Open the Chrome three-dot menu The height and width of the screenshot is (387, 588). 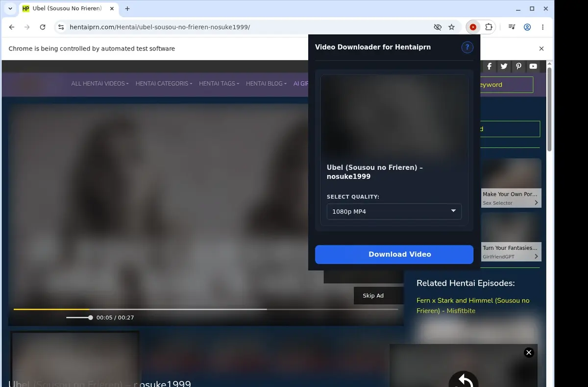click(x=542, y=27)
